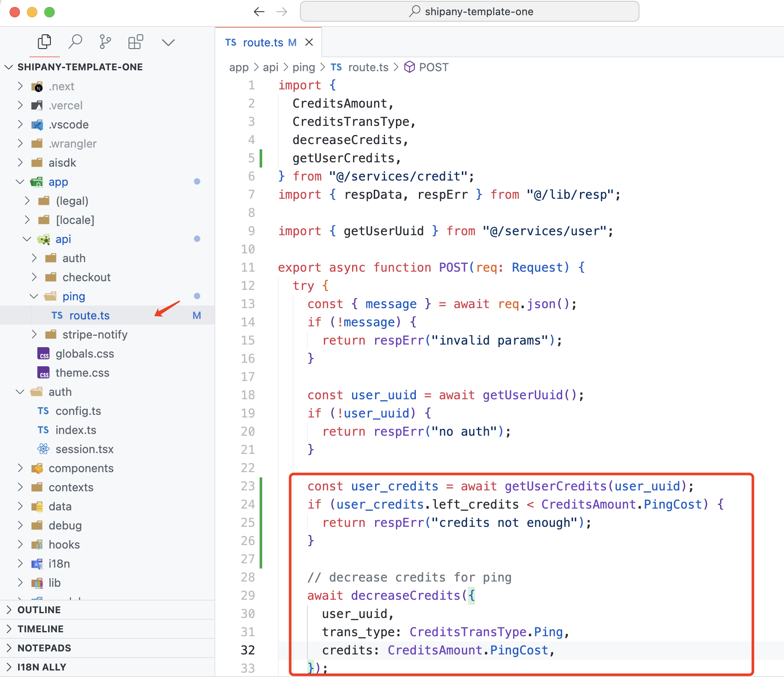The height and width of the screenshot is (677, 784).
Task: Click the POST symbol in breadcrumb
Action: coord(433,67)
